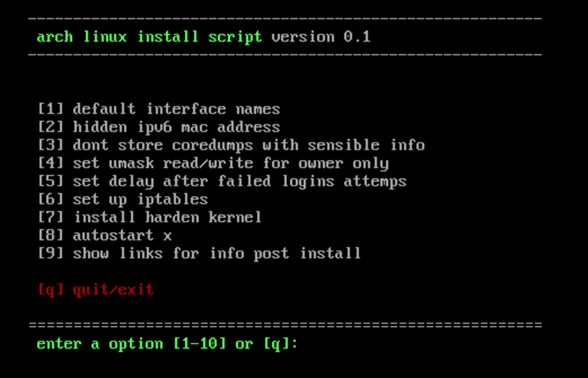Click the red quit/exit option
Screen dimensions: 588x378
coord(113,290)
